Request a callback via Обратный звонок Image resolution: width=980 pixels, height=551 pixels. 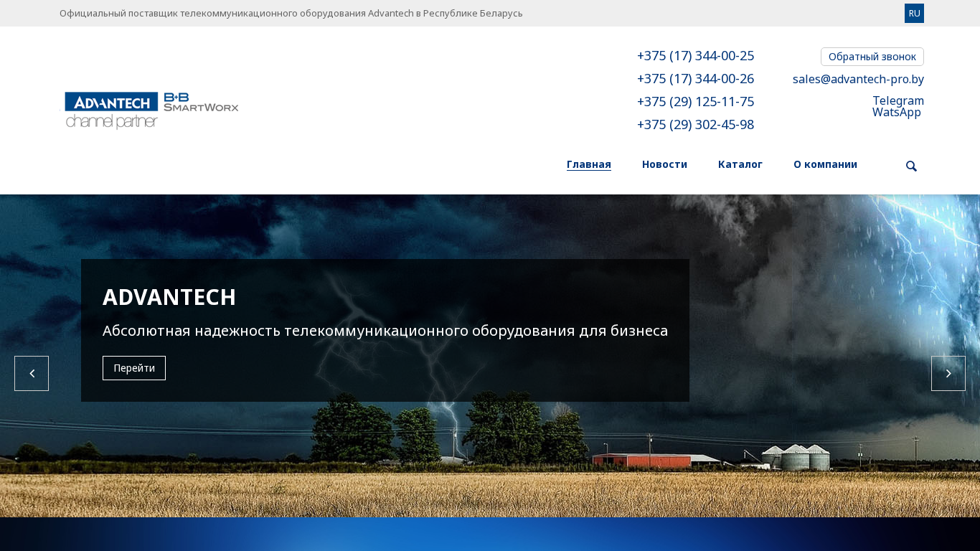coord(872,57)
